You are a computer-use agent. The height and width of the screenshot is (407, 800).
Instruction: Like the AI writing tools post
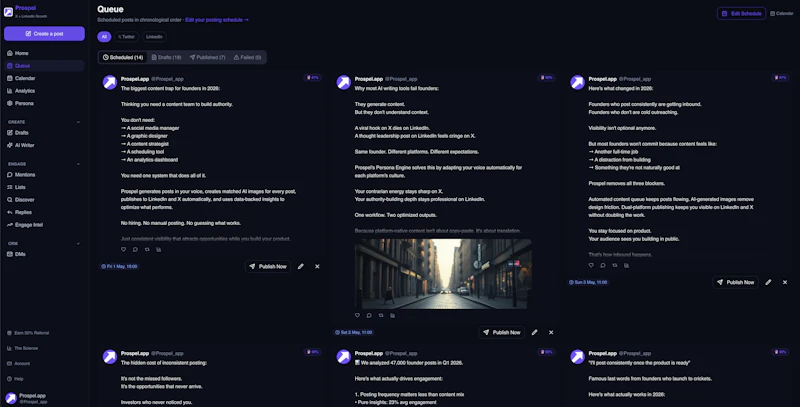click(x=357, y=315)
